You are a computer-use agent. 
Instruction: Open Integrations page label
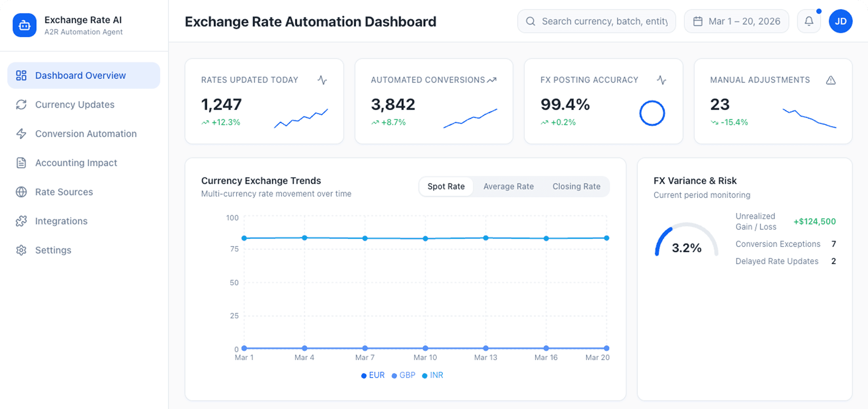point(61,221)
